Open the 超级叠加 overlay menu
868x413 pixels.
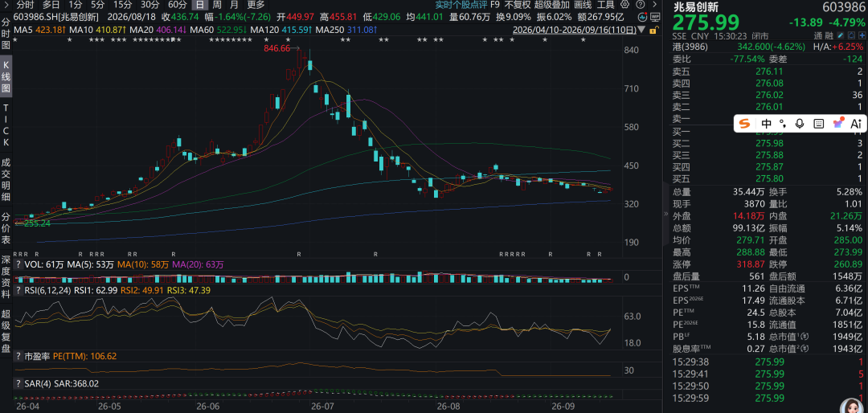click(551, 5)
